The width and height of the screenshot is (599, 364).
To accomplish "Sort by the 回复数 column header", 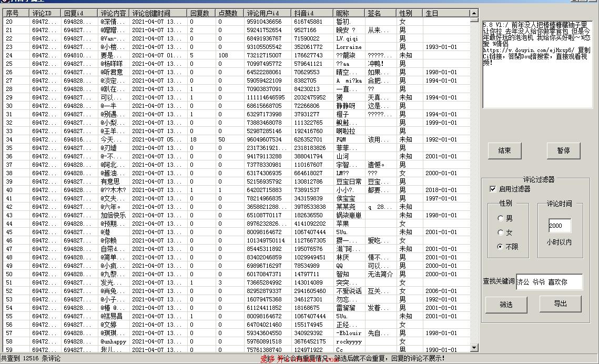I will tap(201, 13).
